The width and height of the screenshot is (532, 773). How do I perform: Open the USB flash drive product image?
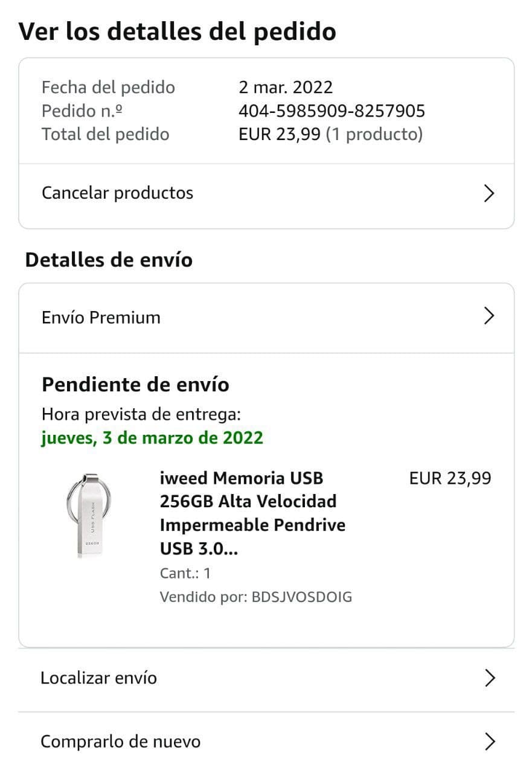point(89,515)
